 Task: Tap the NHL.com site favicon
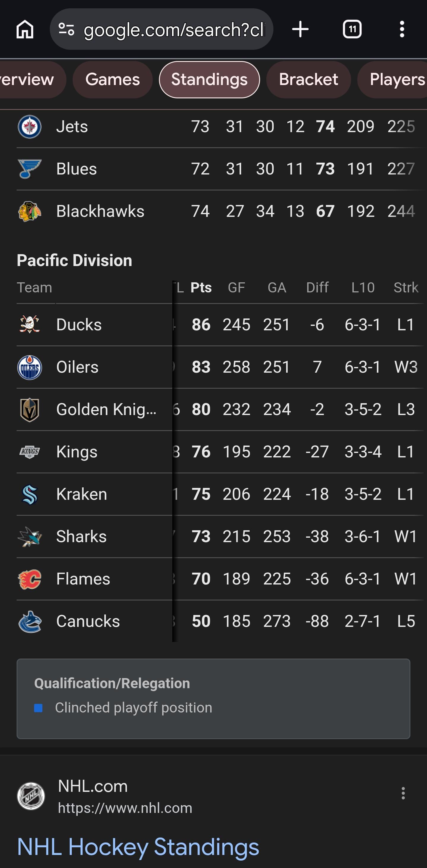(x=31, y=796)
